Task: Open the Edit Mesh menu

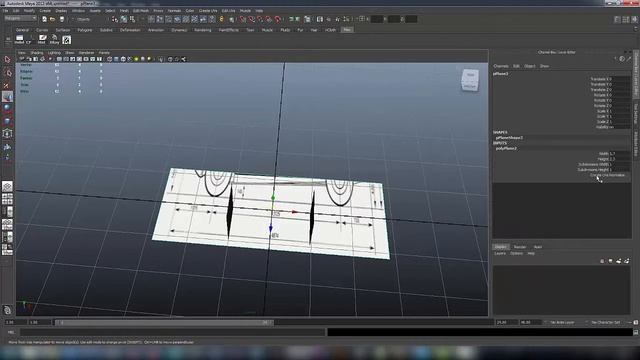Action: tap(140, 11)
